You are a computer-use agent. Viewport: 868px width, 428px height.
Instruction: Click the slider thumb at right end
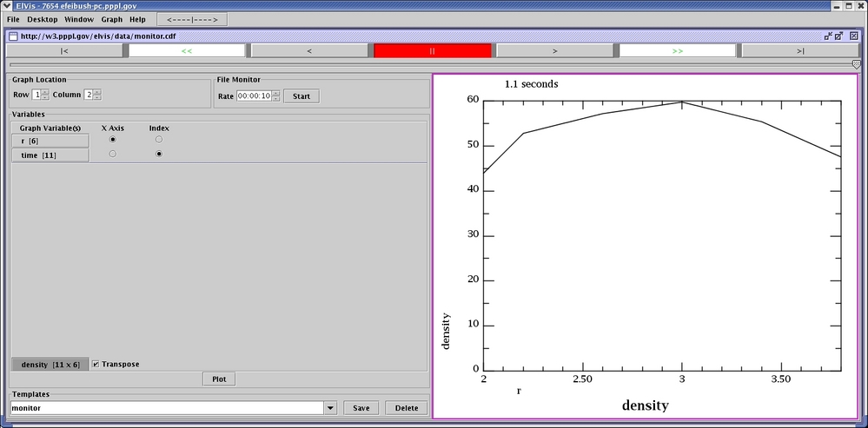(857, 65)
